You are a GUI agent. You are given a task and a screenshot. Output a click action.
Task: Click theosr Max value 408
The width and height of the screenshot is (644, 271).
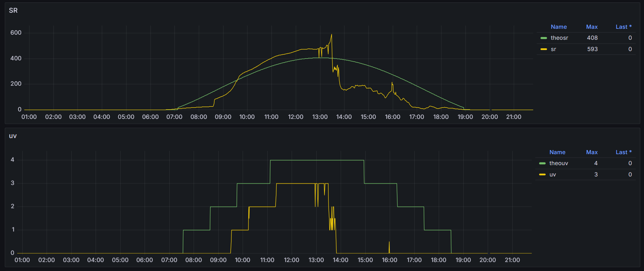592,38
